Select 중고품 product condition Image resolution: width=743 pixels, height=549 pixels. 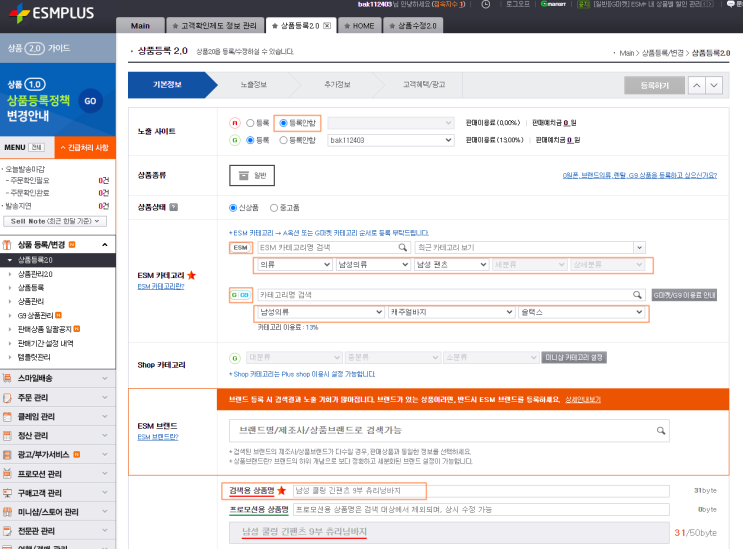coord(274,207)
